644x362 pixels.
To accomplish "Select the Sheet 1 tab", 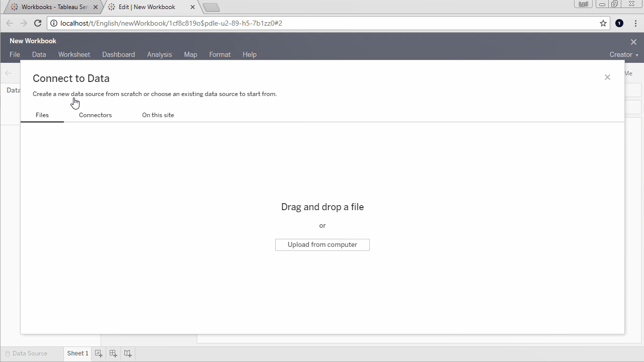I will point(77,353).
